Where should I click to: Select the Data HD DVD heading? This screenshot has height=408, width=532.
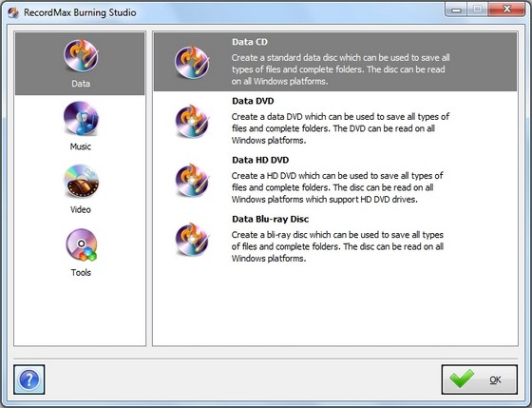(260, 160)
